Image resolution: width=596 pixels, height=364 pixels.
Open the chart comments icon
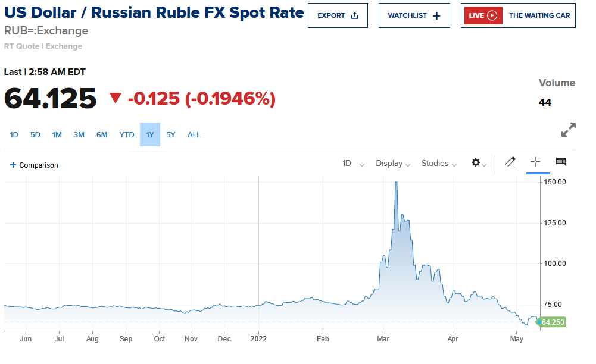tap(561, 162)
